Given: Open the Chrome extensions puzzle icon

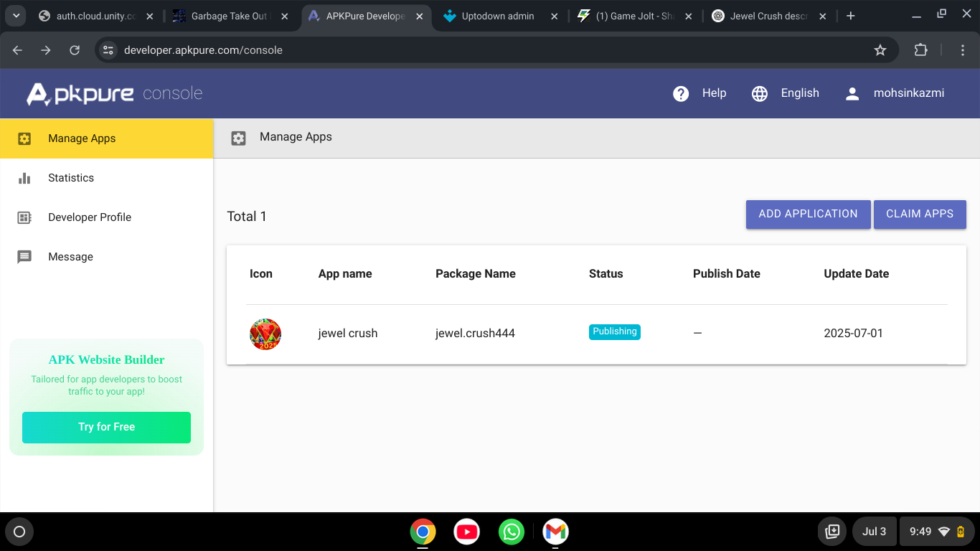Looking at the screenshot, I should [x=920, y=50].
